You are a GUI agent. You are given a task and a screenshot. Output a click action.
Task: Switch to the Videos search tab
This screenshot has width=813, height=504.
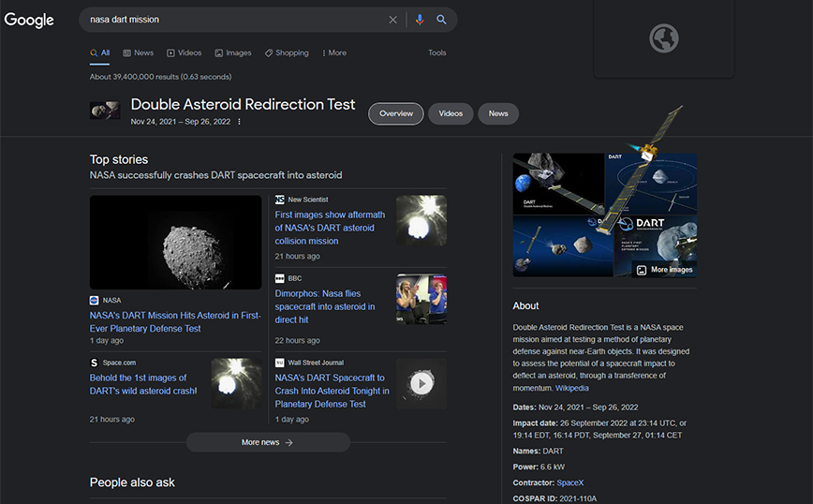[184, 53]
